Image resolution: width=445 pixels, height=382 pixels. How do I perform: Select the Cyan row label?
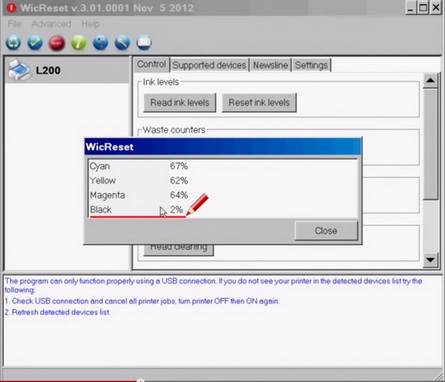pyautogui.click(x=100, y=166)
